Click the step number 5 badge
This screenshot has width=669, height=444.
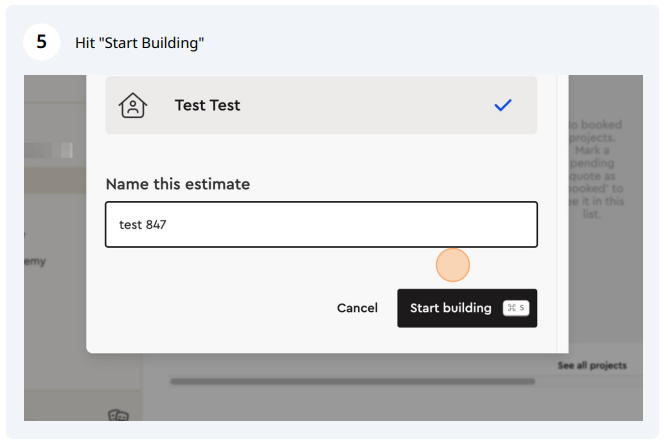(41, 42)
